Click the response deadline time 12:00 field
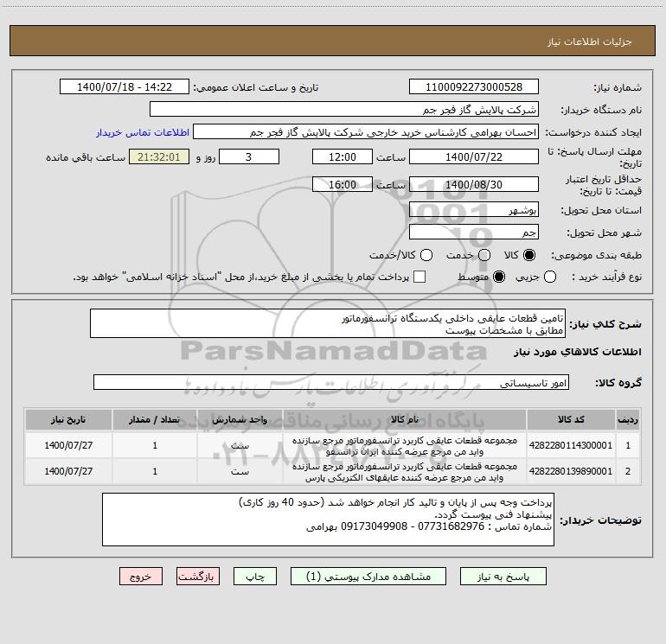 coord(343,156)
